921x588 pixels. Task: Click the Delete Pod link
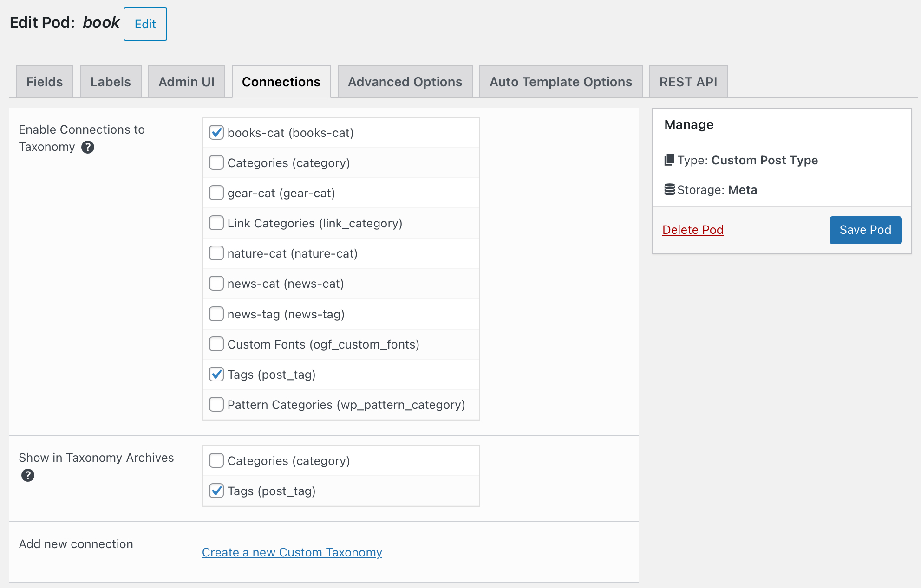coord(693,230)
